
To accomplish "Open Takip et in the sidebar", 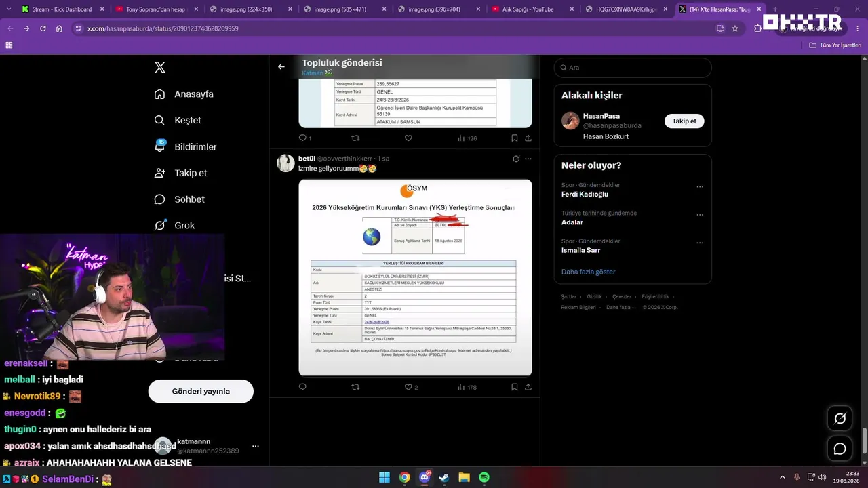I will tap(180, 173).
